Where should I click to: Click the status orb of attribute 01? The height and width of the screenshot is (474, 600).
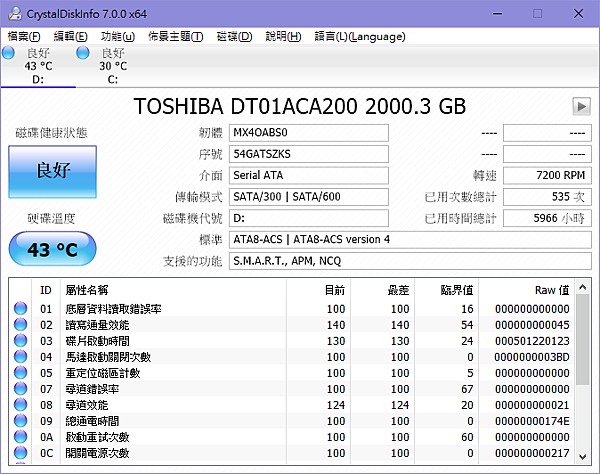(x=20, y=308)
